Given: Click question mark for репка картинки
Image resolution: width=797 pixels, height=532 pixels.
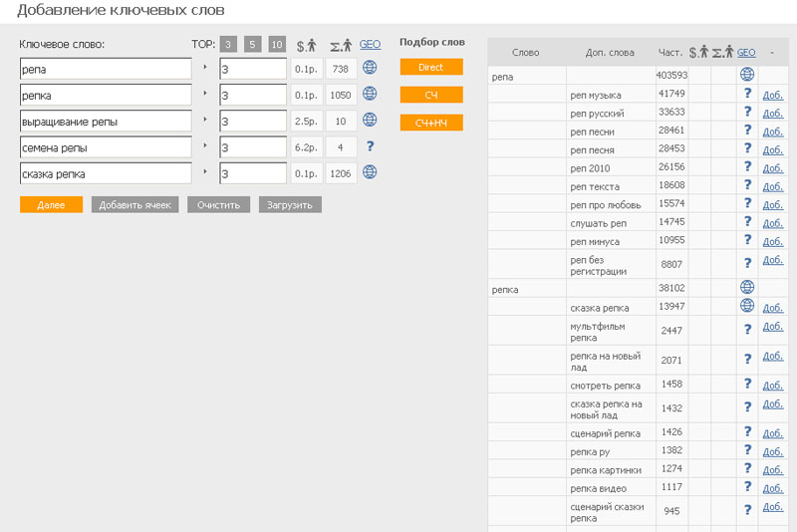Looking at the screenshot, I should tap(747, 468).
